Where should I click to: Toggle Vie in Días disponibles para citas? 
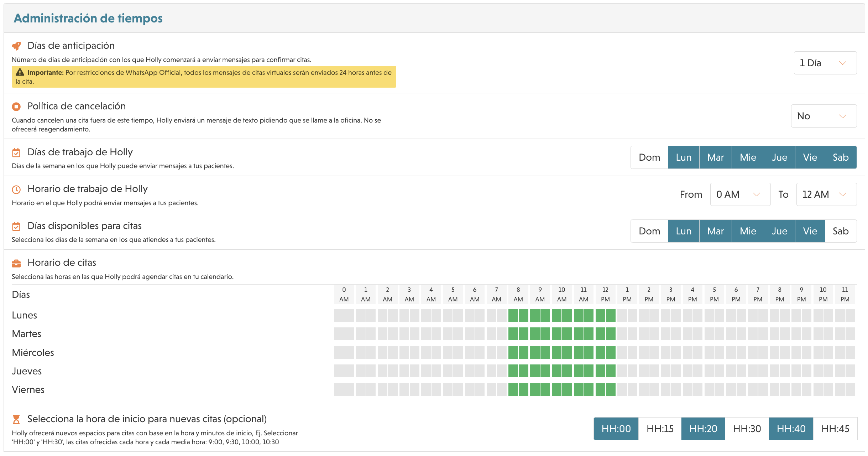point(810,231)
